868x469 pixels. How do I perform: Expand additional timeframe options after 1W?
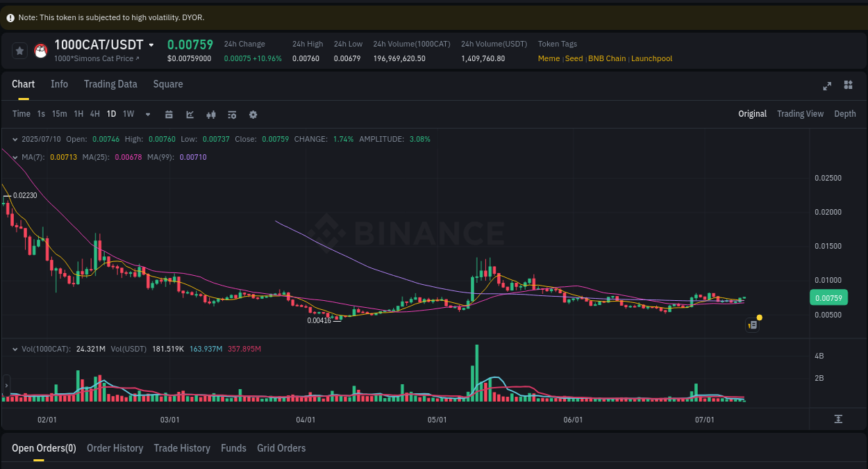point(147,114)
